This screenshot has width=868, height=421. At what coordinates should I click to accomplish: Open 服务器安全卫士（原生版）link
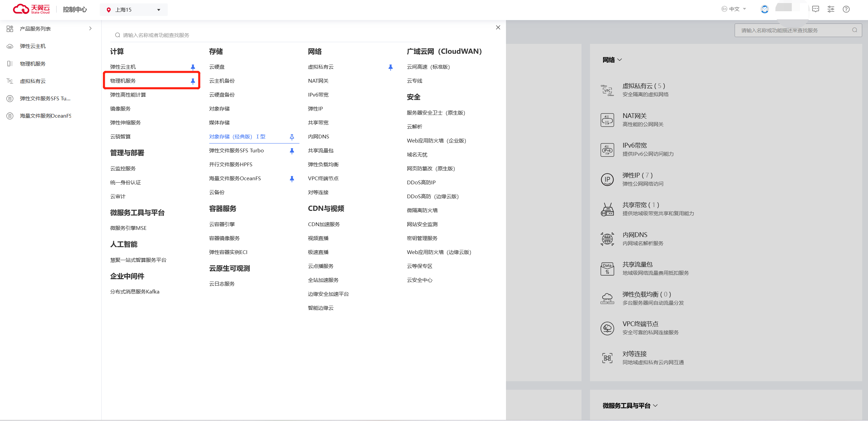point(436,113)
